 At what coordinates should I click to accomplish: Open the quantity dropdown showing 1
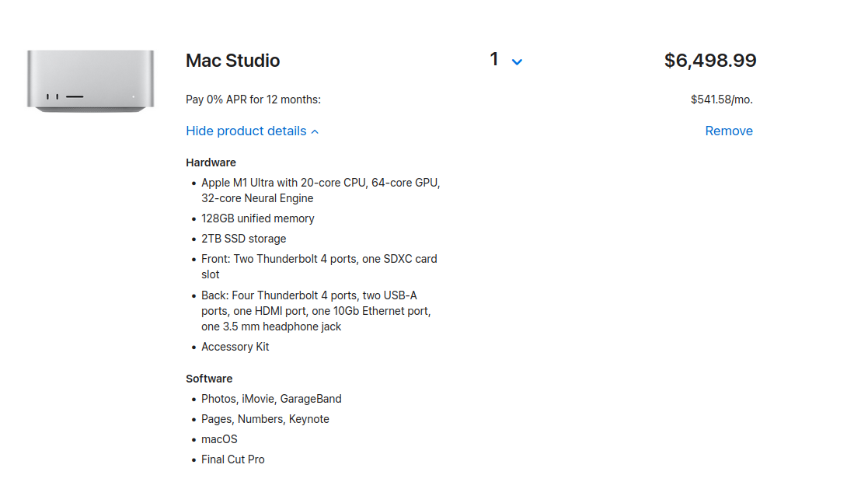(x=505, y=60)
